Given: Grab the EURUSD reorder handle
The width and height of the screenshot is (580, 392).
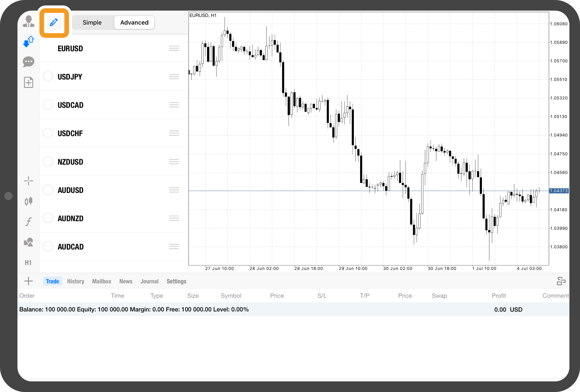Looking at the screenshot, I should (174, 48).
